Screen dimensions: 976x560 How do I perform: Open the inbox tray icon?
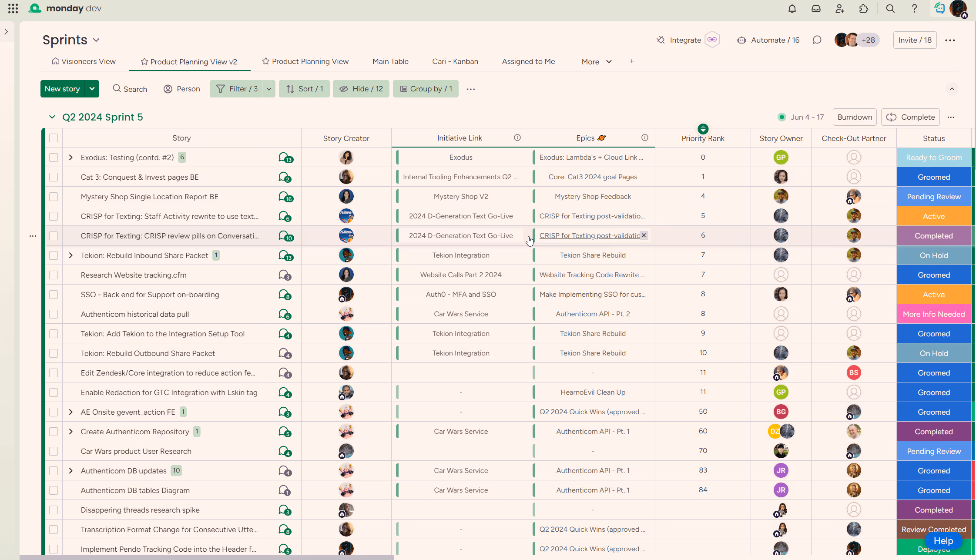click(x=816, y=9)
